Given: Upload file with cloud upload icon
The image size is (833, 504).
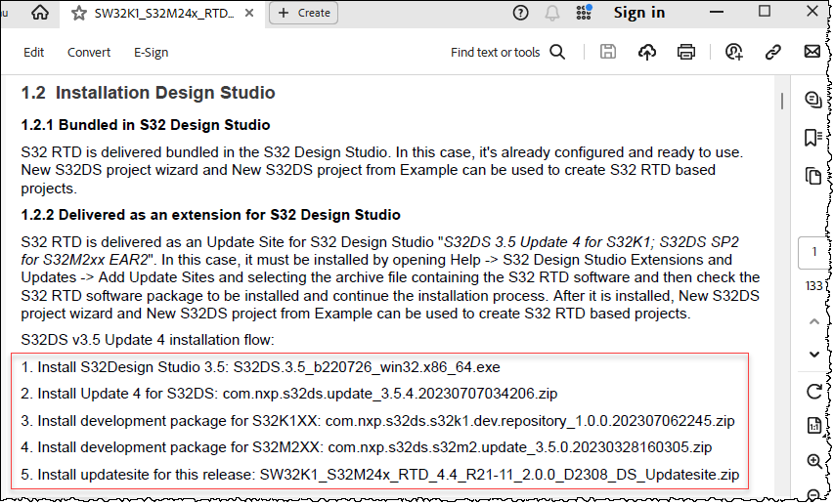Looking at the screenshot, I should (646, 53).
